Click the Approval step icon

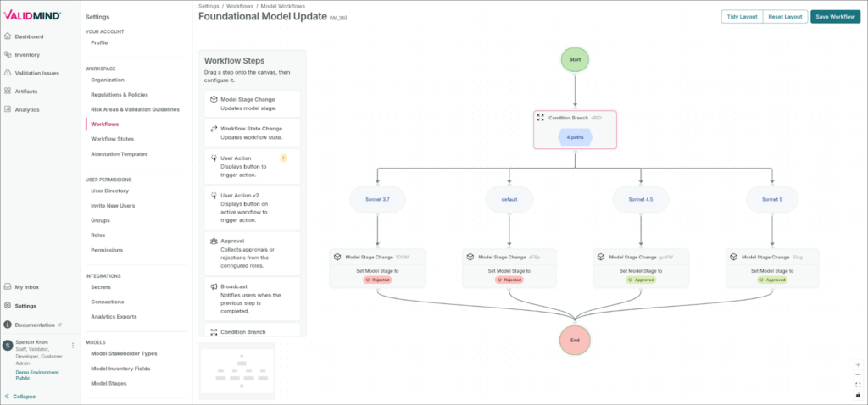pyautogui.click(x=212, y=241)
